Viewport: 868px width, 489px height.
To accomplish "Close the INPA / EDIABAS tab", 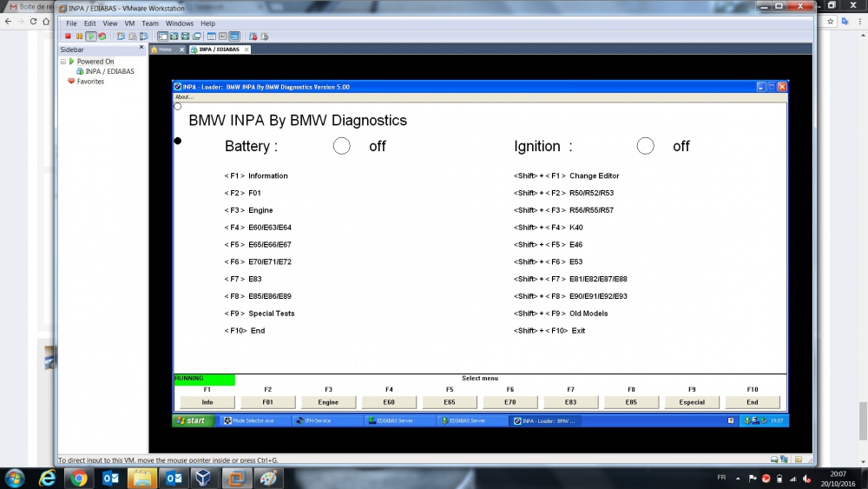I will (247, 50).
